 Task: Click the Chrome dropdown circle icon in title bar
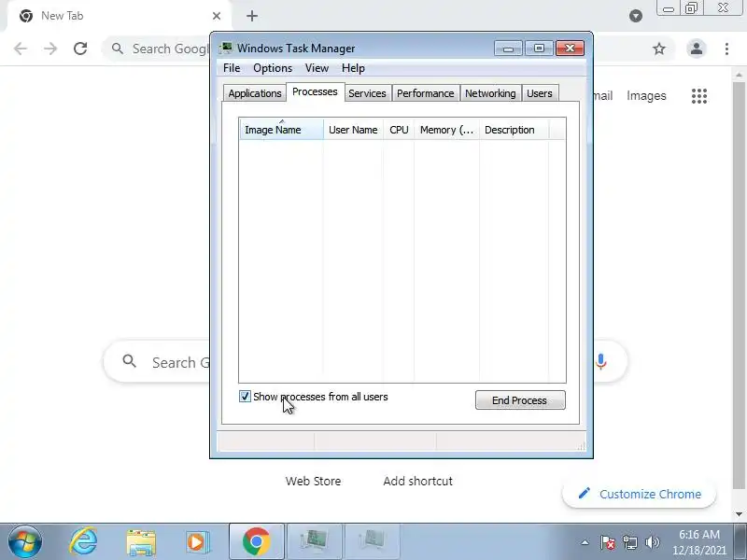(x=636, y=16)
